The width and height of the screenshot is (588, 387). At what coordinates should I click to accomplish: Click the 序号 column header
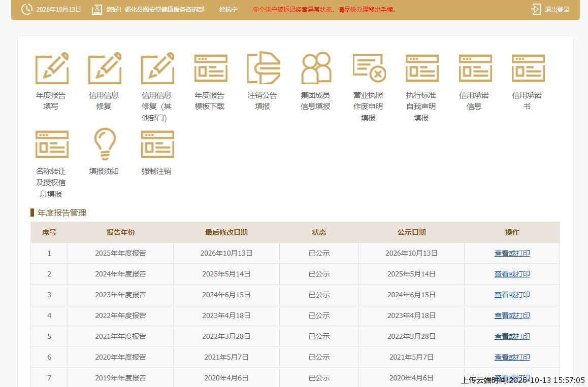click(49, 232)
